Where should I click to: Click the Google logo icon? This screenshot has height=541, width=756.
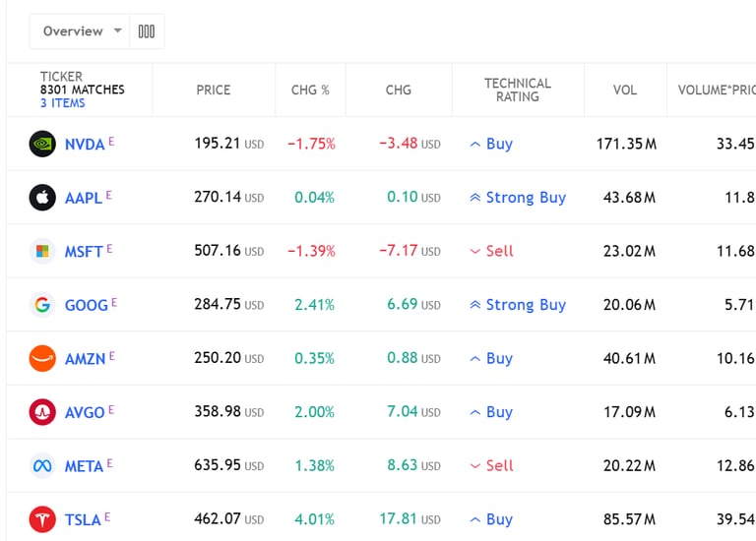(42, 305)
